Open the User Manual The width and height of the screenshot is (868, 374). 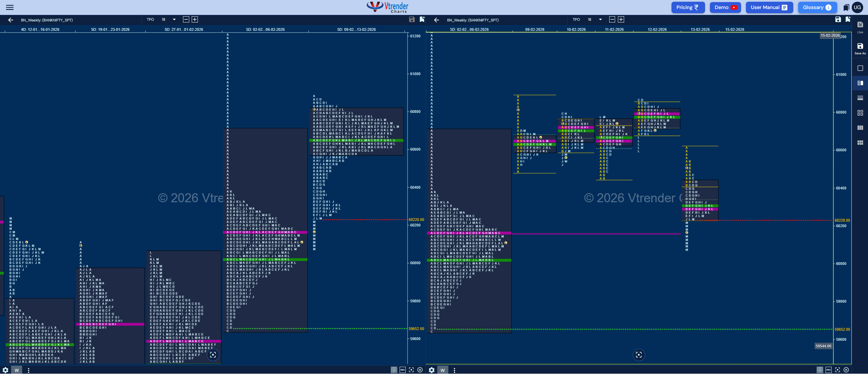[769, 7]
